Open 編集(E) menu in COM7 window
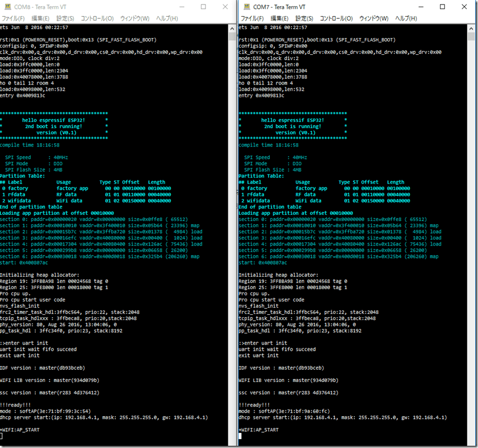Viewport: 478px width, 448px height. pos(279,18)
